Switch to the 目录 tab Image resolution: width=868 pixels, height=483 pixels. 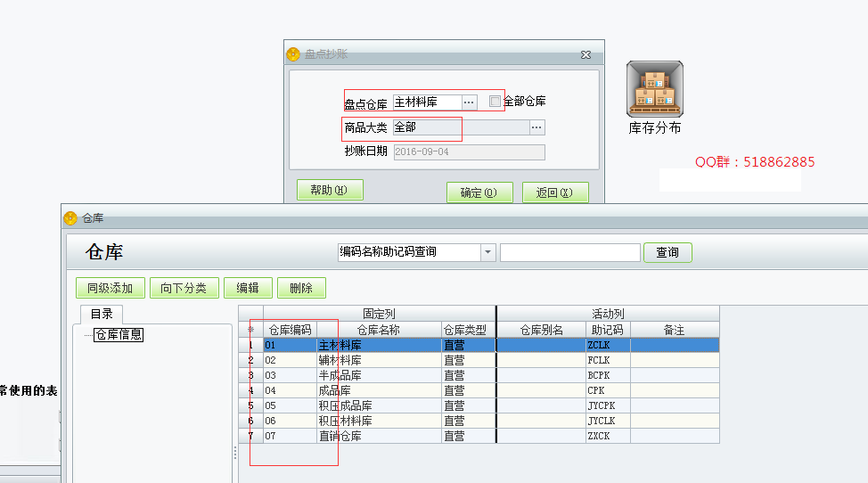click(x=102, y=314)
